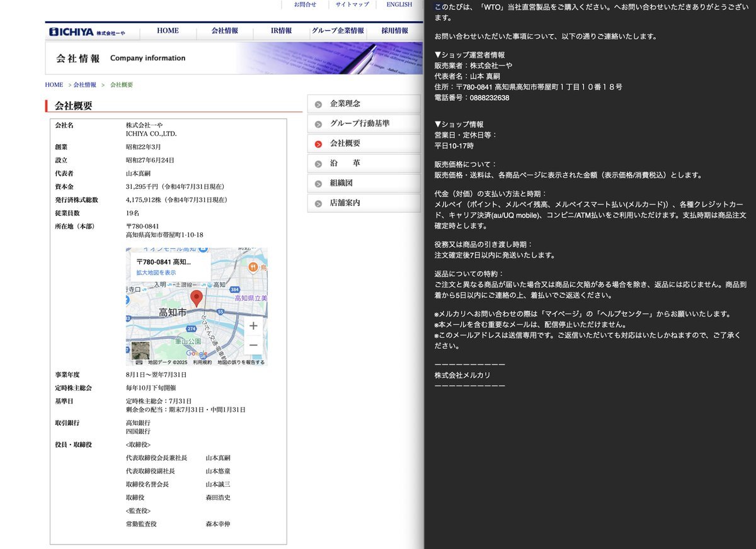Zoom in on the Google map
This screenshot has width=756, height=549.
[253, 326]
